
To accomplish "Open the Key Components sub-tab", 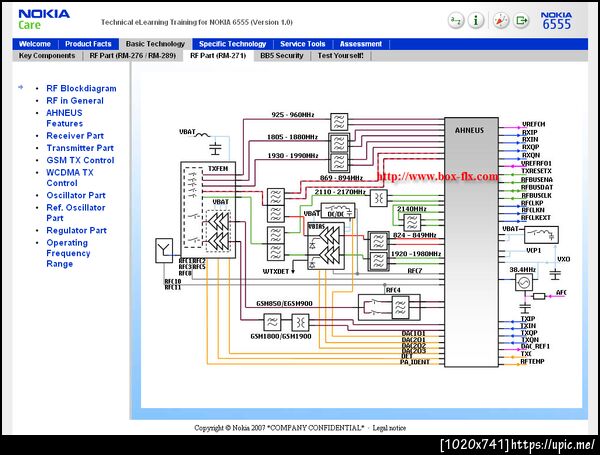I will (x=47, y=56).
